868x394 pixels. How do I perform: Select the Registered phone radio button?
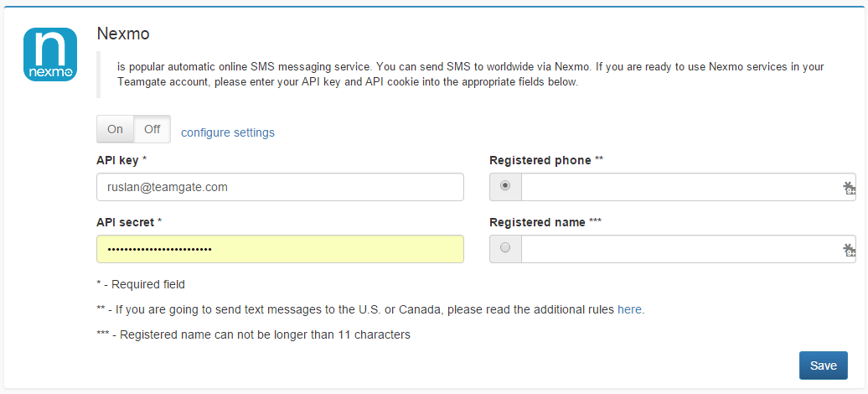click(x=505, y=186)
